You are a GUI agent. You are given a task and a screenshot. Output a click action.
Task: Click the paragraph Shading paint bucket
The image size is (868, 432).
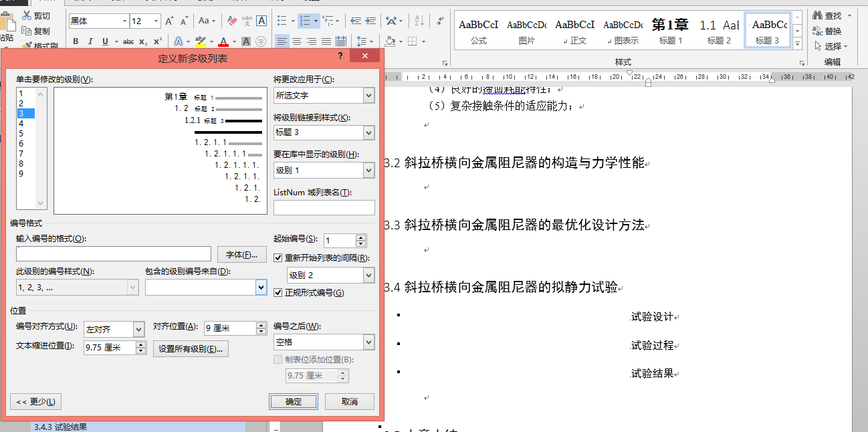[x=390, y=41]
